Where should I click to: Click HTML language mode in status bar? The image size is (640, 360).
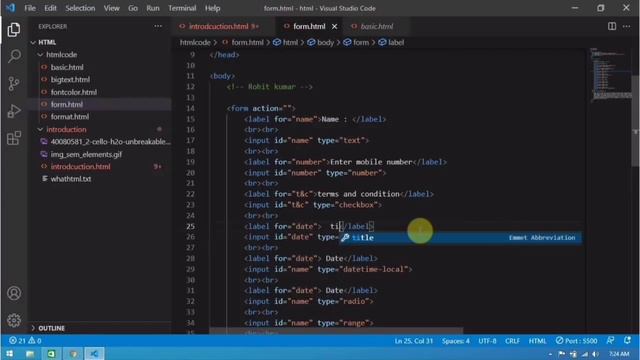pyautogui.click(x=537, y=340)
